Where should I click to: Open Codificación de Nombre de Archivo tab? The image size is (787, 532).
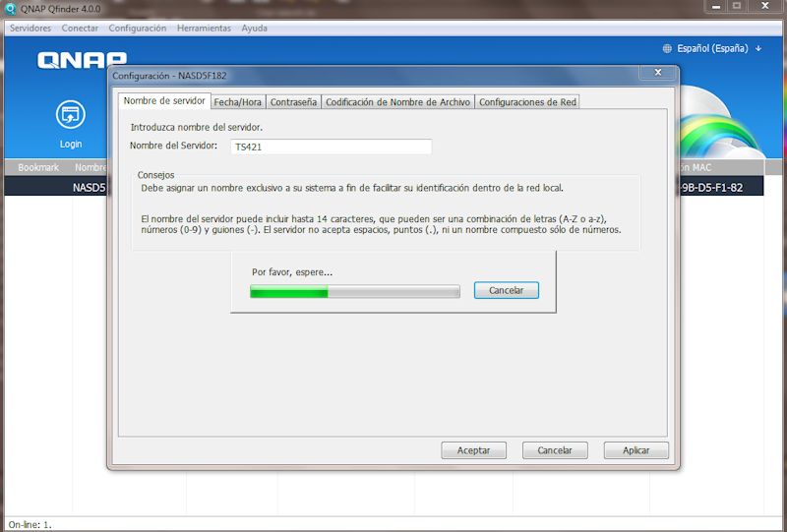(398, 102)
